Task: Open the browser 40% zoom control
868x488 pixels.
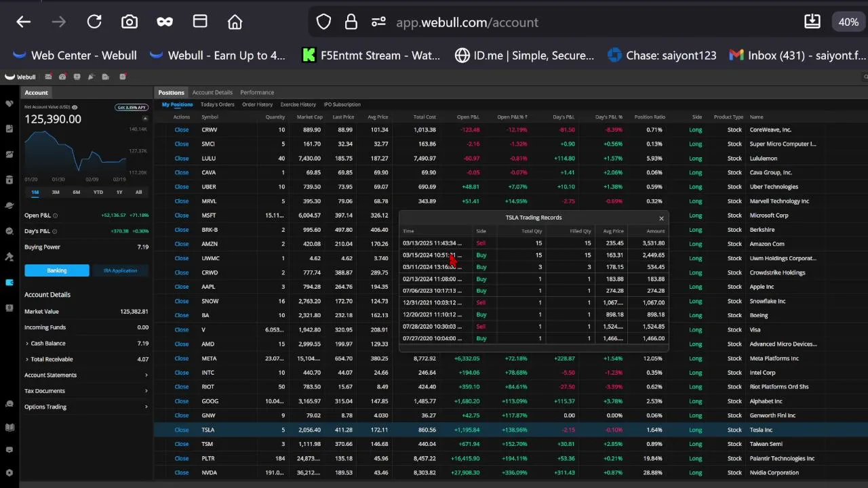Action: (x=848, y=22)
